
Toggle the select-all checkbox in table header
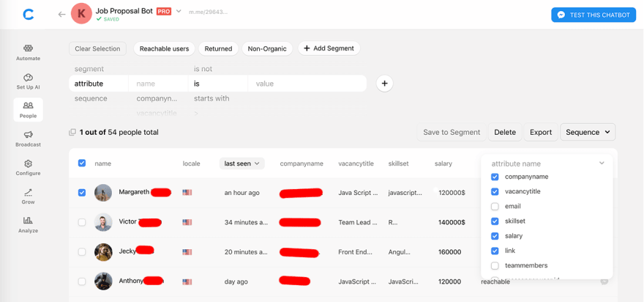point(82,163)
